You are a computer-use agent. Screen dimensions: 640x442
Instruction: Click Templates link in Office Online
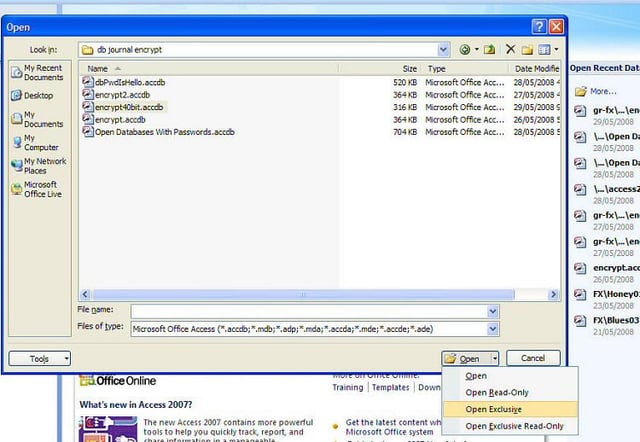click(391, 387)
